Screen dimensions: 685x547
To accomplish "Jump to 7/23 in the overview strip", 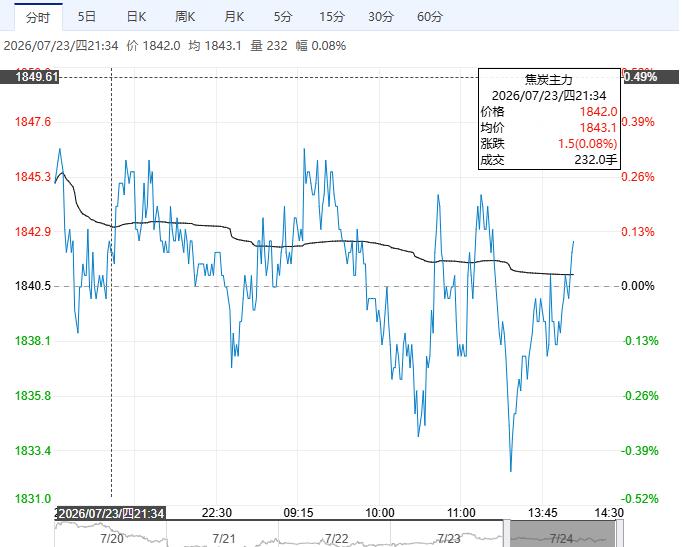I will click(x=449, y=538).
